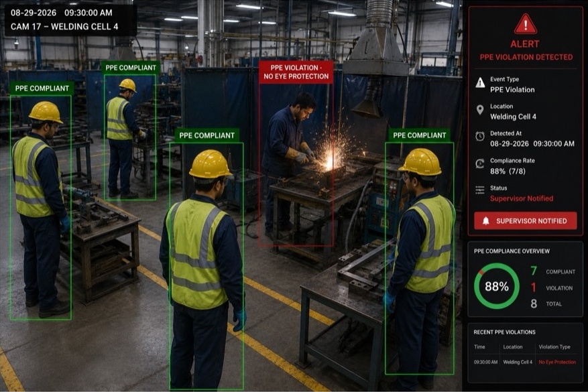
Task: Click the Location column header in violations table
Action: pos(513,347)
